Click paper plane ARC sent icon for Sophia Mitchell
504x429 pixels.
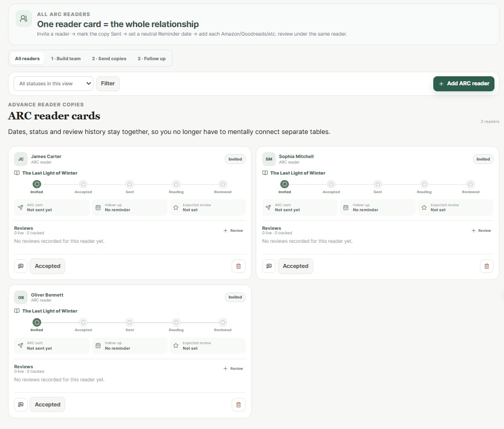coord(268,207)
